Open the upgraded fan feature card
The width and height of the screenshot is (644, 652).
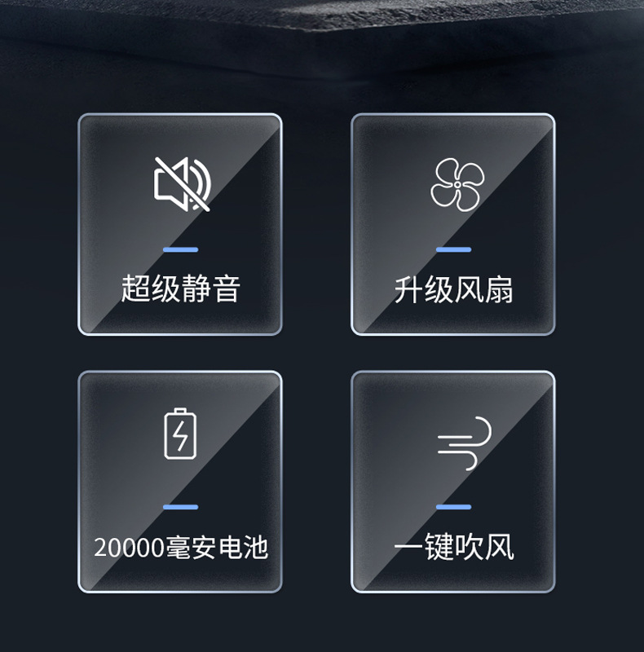(x=453, y=224)
